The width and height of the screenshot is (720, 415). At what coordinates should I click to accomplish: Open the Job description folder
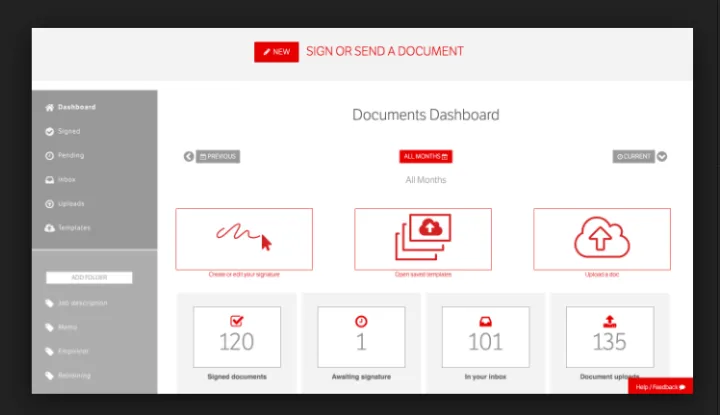pos(83,303)
